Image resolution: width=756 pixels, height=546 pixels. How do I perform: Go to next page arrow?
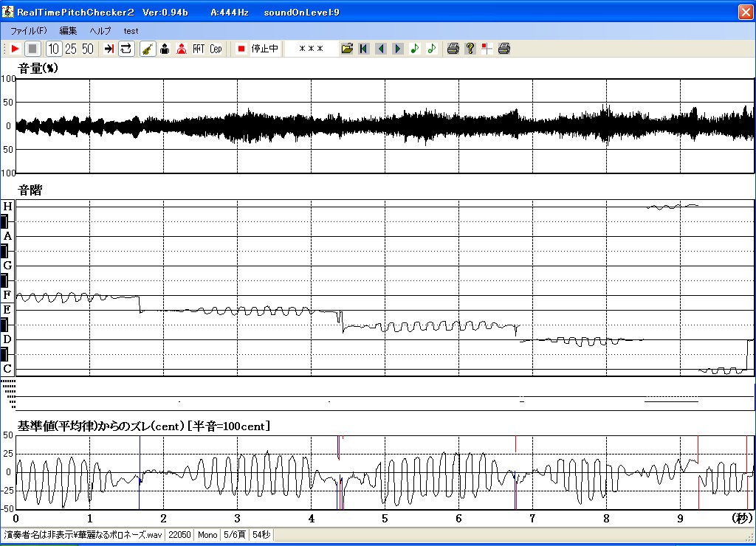pos(398,49)
